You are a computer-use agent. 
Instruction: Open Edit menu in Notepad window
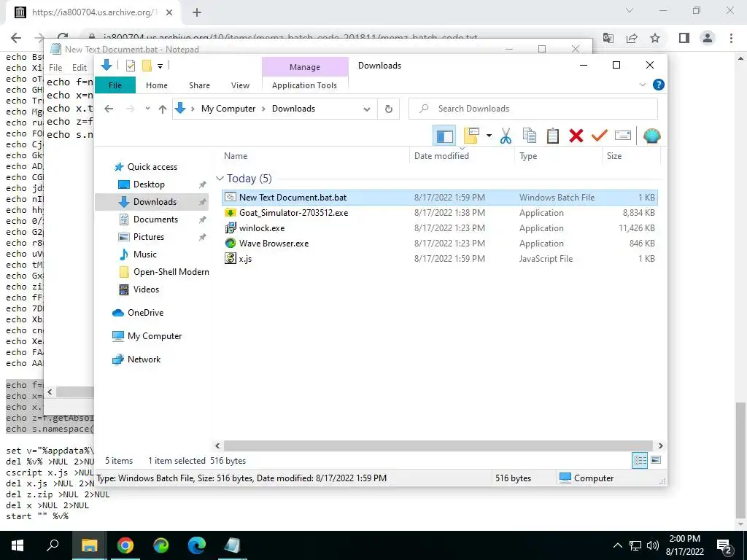(x=79, y=68)
